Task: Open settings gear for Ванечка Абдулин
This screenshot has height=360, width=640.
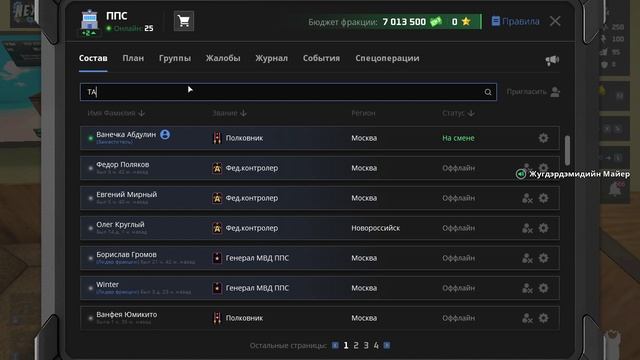Action: click(x=543, y=138)
